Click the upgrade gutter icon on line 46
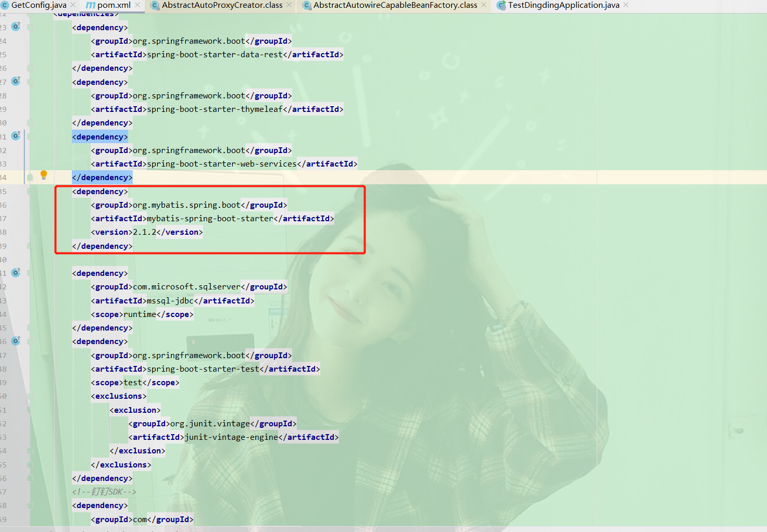 tap(16, 340)
